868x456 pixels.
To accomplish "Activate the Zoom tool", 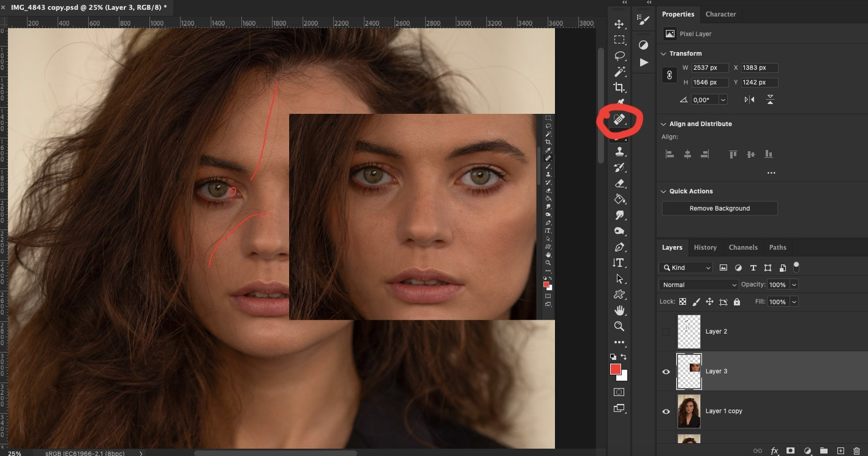I will (x=619, y=326).
